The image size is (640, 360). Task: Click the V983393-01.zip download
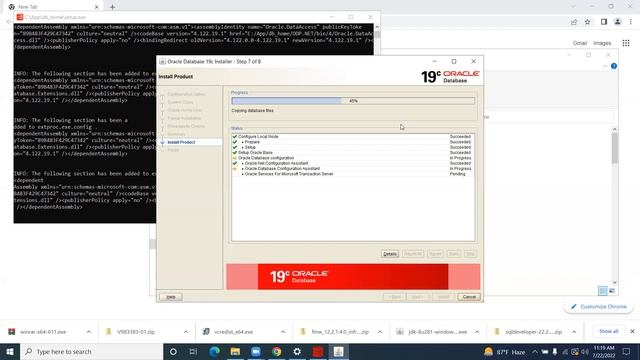pyautogui.click(x=136, y=332)
